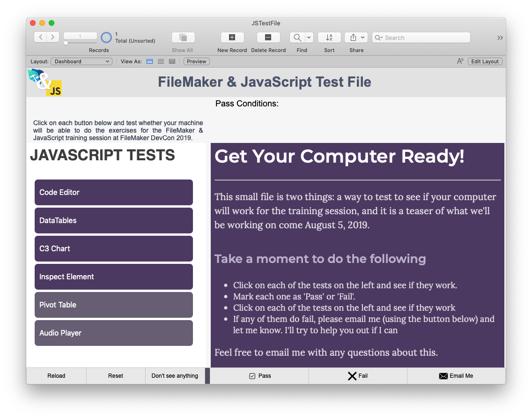
Task: Click the Pass Conditions heading
Action: (247, 104)
